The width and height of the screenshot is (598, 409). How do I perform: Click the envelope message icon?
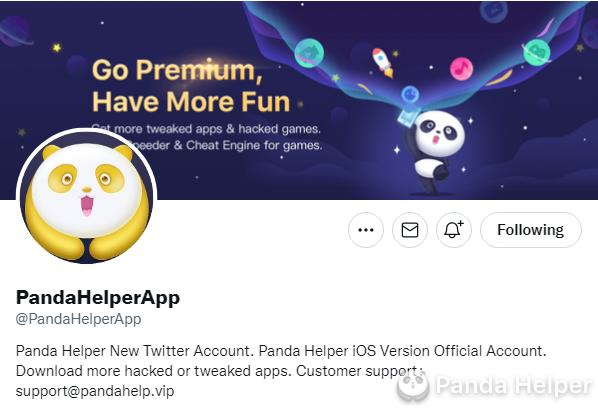(410, 230)
